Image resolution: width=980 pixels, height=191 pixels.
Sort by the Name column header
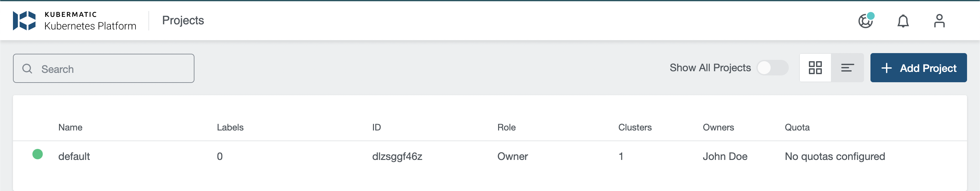[x=70, y=128]
